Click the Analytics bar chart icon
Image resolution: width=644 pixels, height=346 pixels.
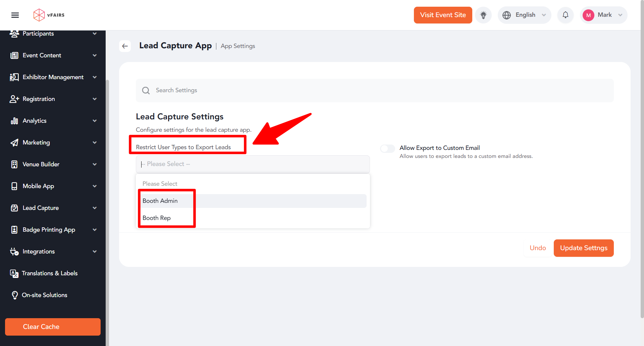(14, 121)
